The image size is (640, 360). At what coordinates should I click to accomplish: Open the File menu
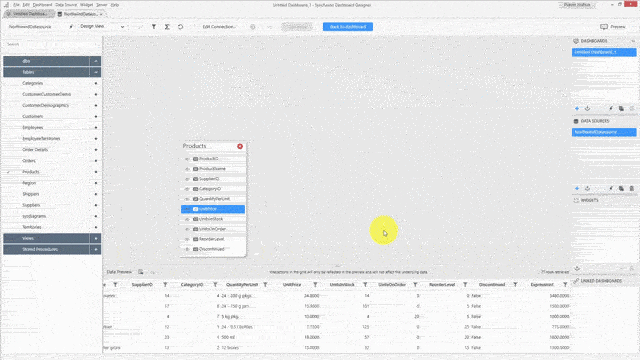(x=16, y=5)
